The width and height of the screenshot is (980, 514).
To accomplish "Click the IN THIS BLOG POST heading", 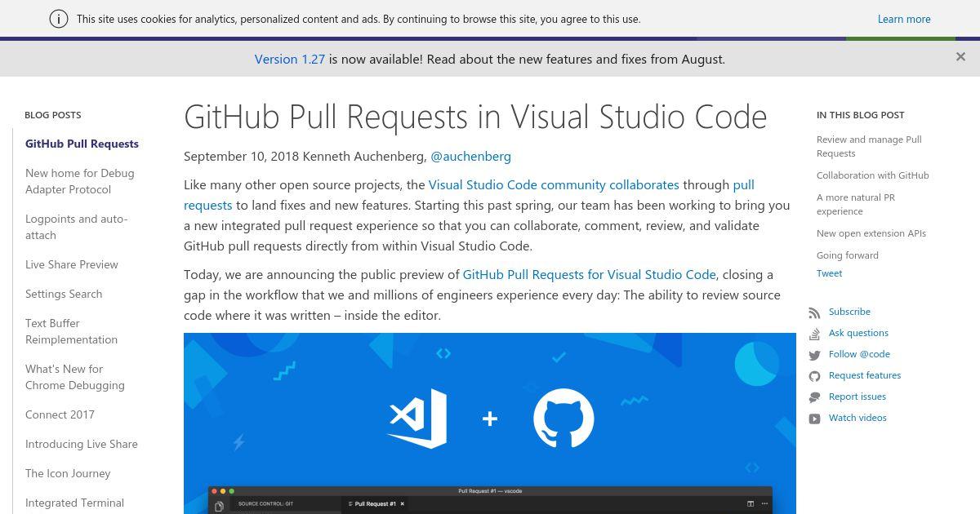I will pos(861,115).
